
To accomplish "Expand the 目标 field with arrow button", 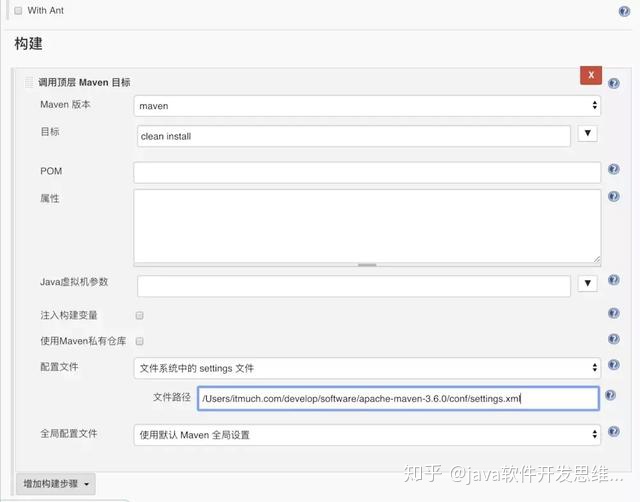I will [587, 133].
